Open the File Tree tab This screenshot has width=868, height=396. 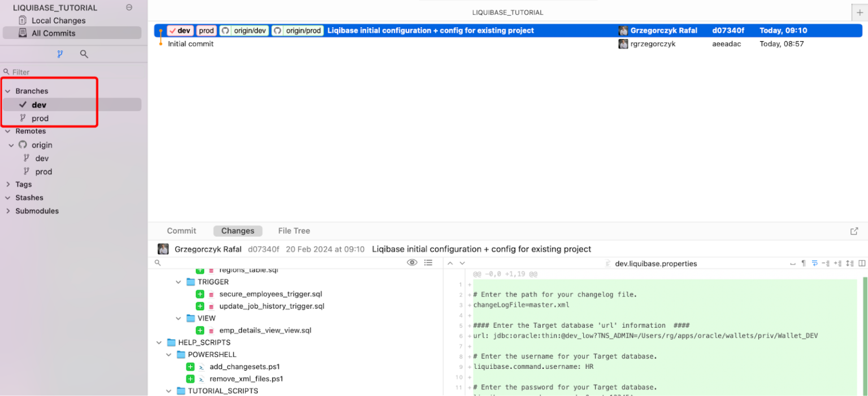(293, 230)
